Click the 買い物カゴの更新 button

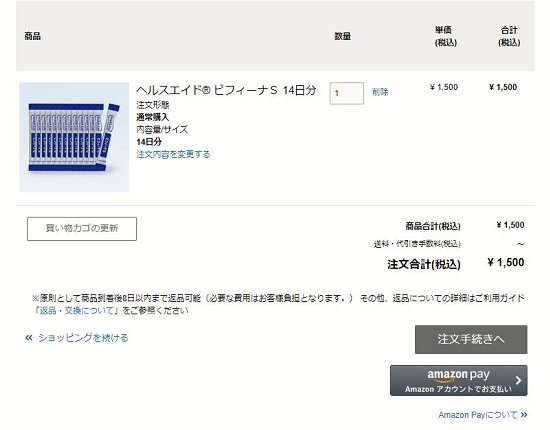tap(82, 229)
